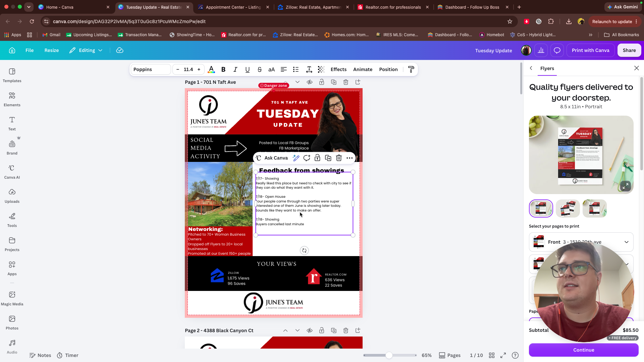Toggle italic formatting
The image size is (644, 362).
(235, 69)
